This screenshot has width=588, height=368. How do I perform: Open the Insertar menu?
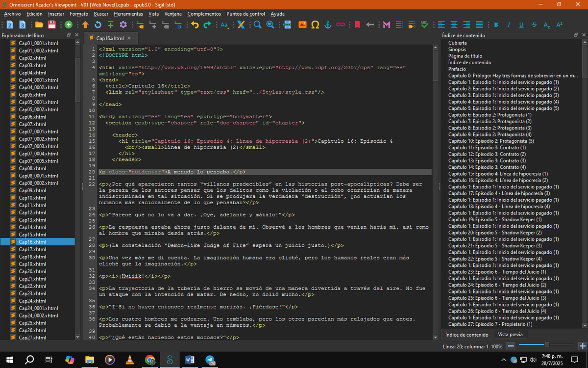pos(56,14)
